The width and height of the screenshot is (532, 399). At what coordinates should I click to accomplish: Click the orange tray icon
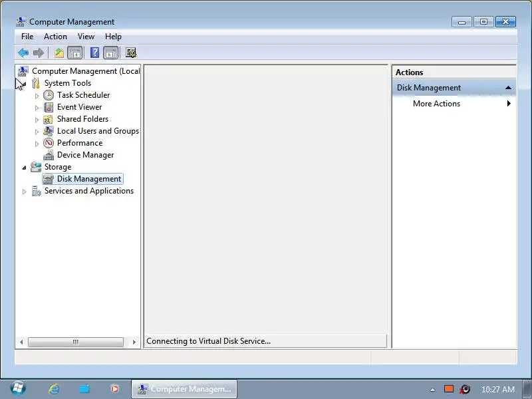(449, 389)
